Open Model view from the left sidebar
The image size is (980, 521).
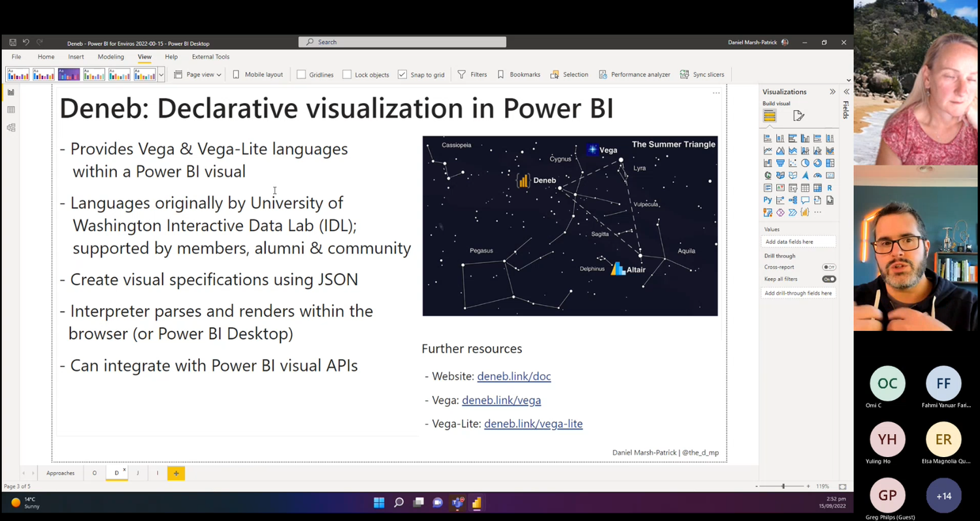click(x=10, y=127)
